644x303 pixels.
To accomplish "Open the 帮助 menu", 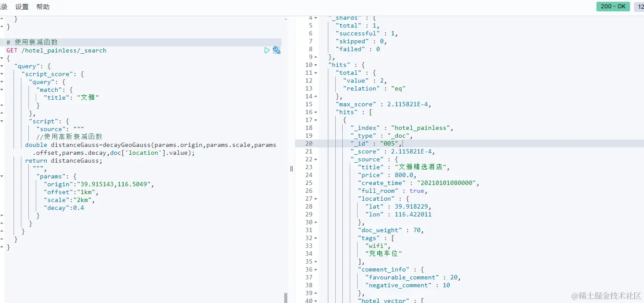I will coord(43,7).
